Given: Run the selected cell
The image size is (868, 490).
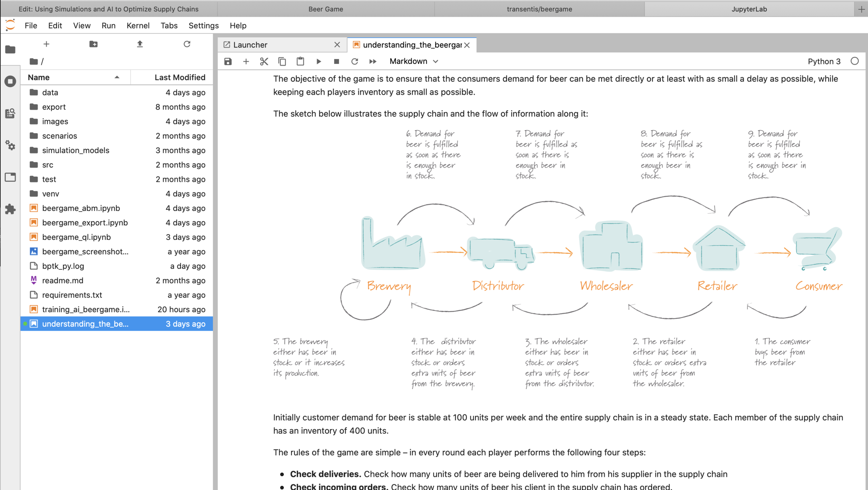Looking at the screenshot, I should point(319,61).
